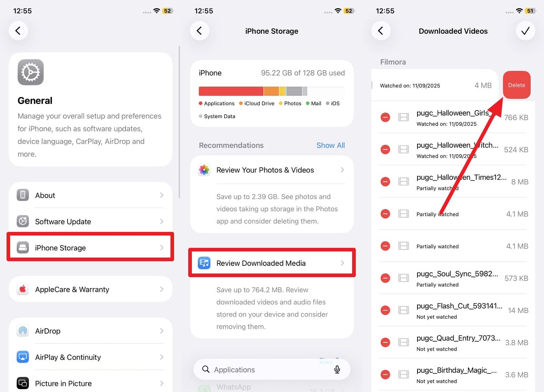Tap the large General gear icon
This screenshot has width=544, height=392.
pyautogui.click(x=31, y=72)
